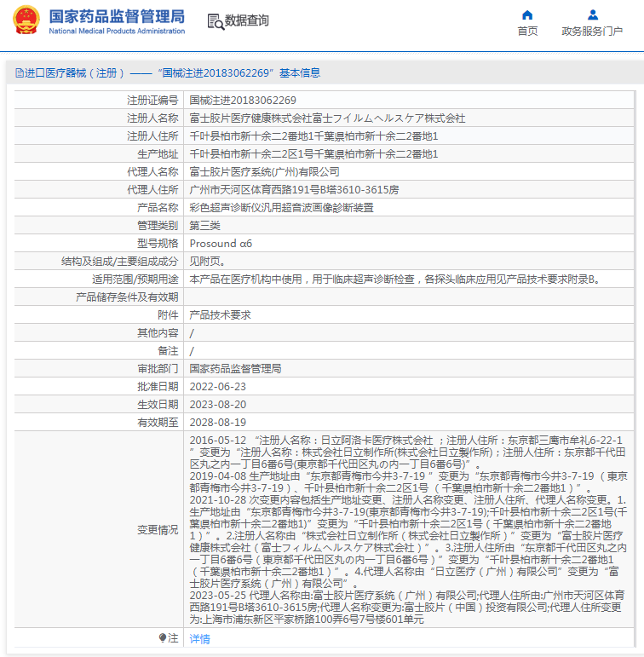The image size is (644, 657).
Task: Select the 审批部门 value 国家药品监督管理局
Action: coord(235,369)
